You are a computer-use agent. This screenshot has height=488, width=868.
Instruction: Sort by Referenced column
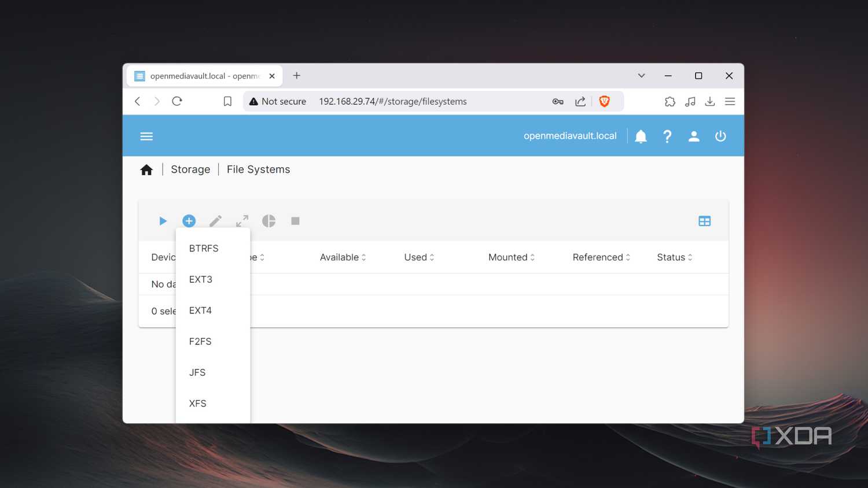pyautogui.click(x=601, y=257)
